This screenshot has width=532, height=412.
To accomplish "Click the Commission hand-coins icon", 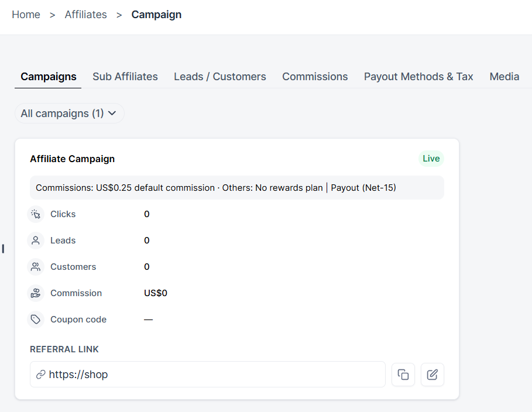I will 36,293.
